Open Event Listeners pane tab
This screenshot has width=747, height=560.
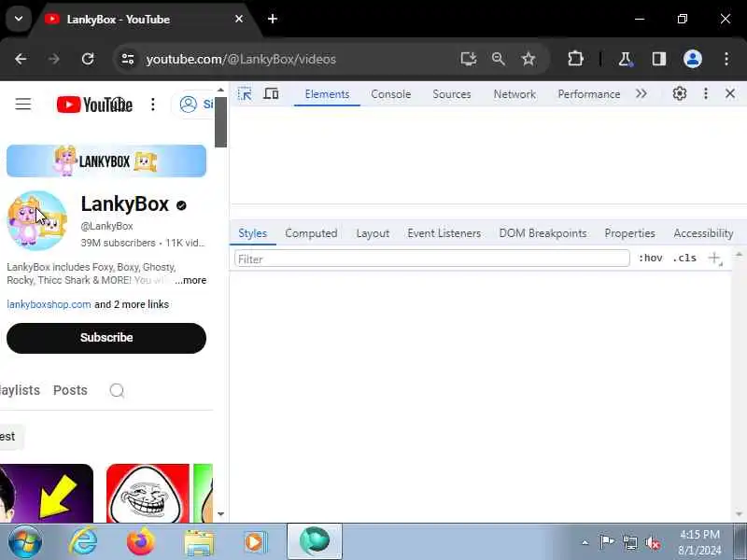(x=444, y=233)
